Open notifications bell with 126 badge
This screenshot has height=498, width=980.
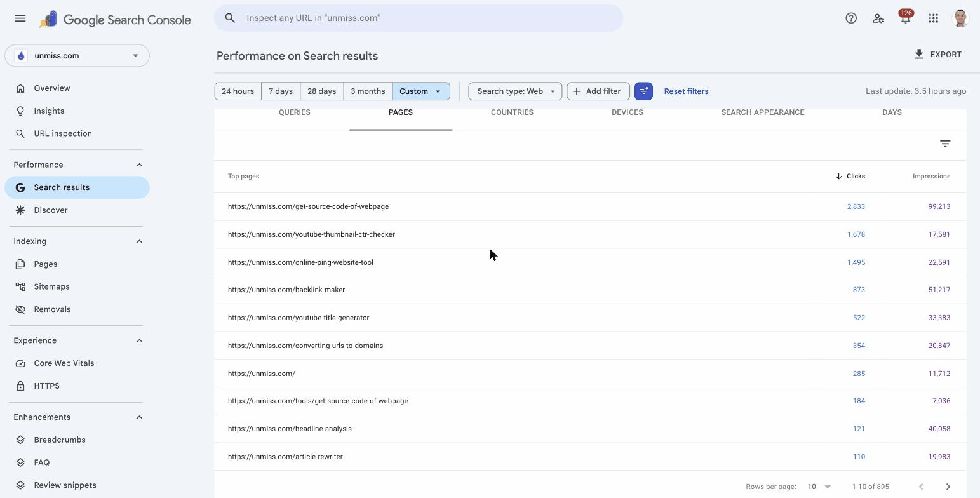point(906,18)
